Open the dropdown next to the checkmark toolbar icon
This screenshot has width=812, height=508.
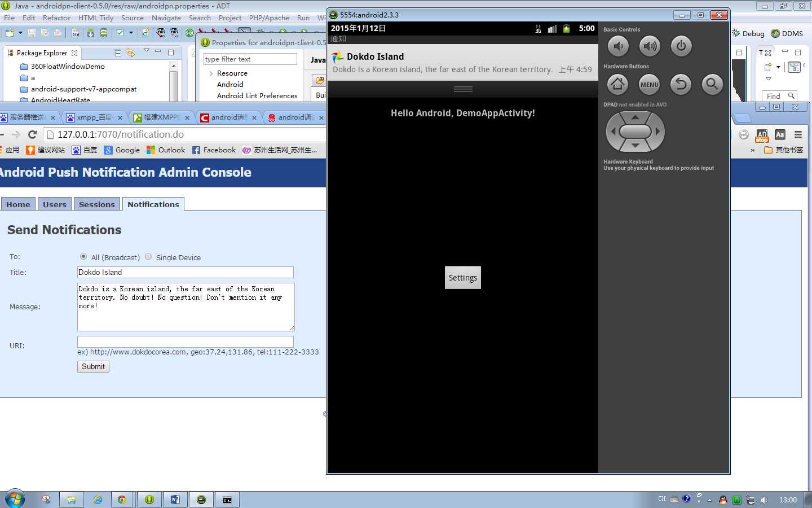coord(131,33)
